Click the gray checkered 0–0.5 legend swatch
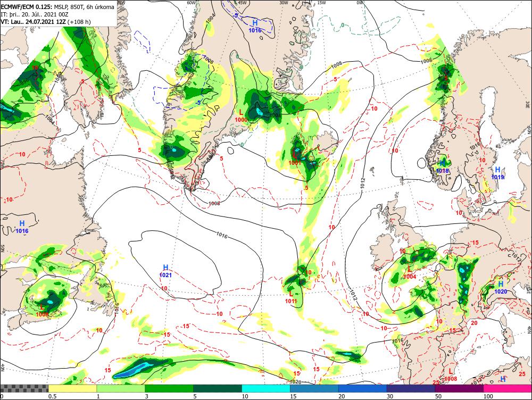 click(x=24, y=388)
